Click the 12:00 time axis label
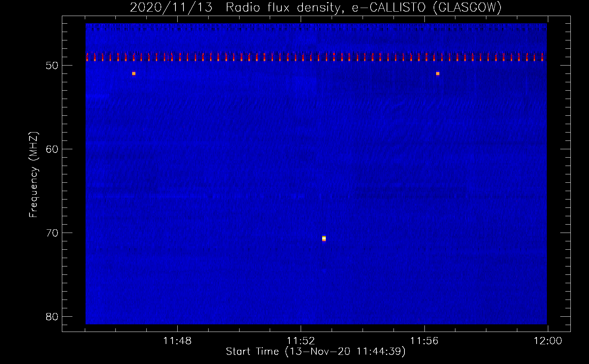 (548, 341)
